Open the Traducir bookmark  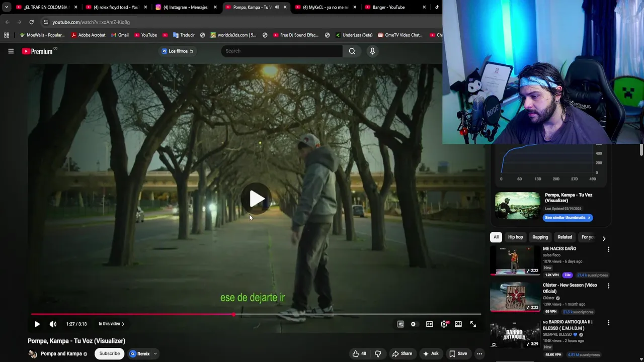tap(184, 35)
